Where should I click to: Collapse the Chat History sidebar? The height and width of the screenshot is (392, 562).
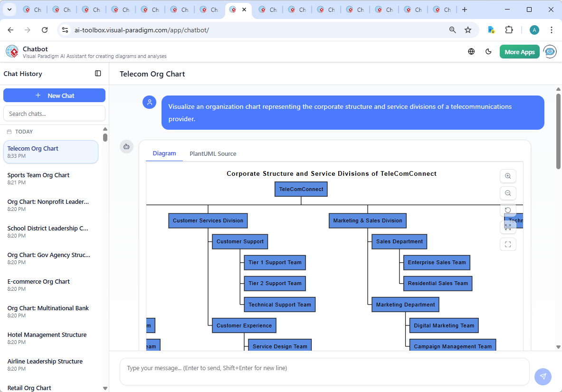click(98, 74)
